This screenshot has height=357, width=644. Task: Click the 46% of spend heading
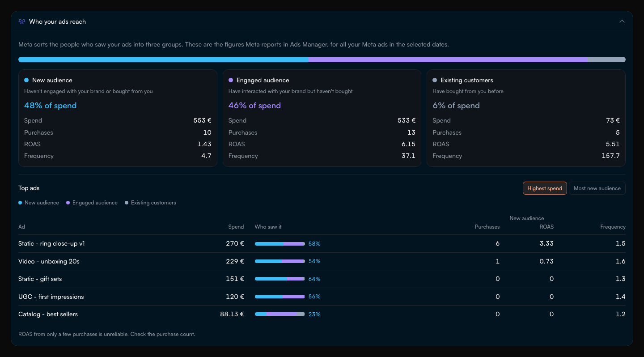[254, 106]
